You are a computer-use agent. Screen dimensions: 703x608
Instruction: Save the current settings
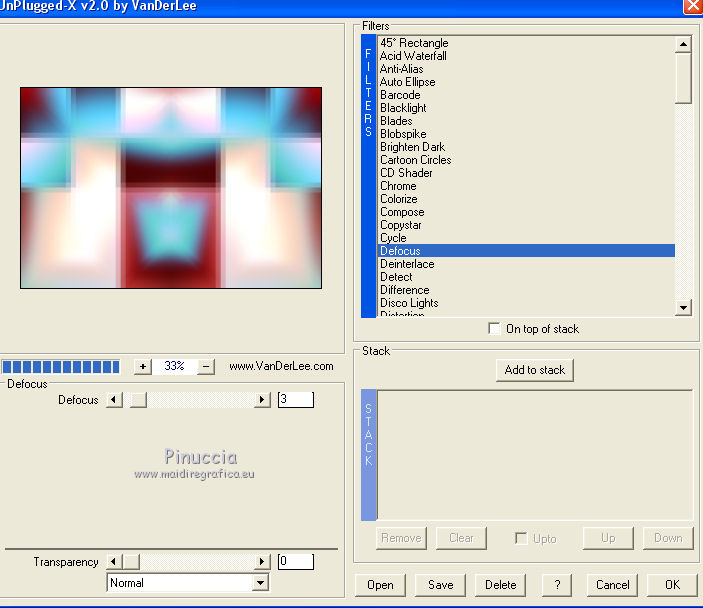(x=440, y=585)
